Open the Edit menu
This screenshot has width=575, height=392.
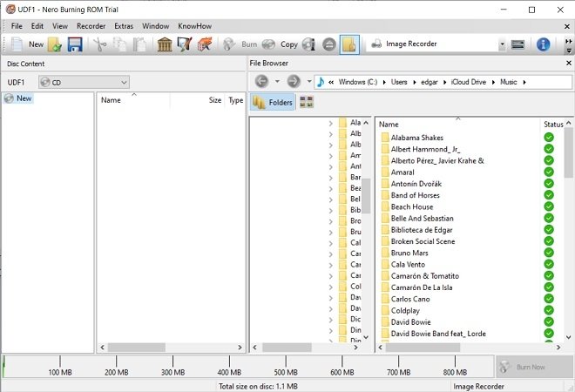(x=37, y=26)
